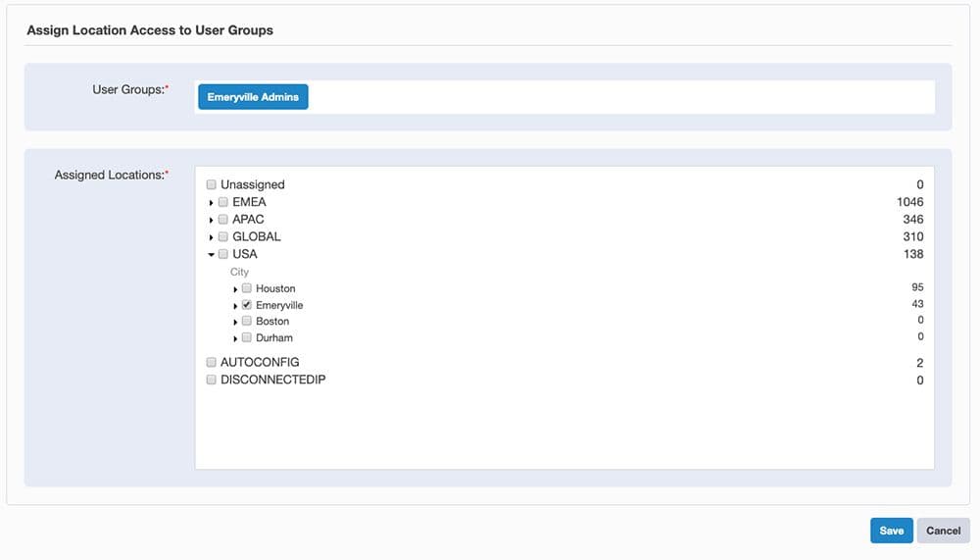Expand the Durham tree node
Viewport: 980px width, 560px height.
click(235, 338)
